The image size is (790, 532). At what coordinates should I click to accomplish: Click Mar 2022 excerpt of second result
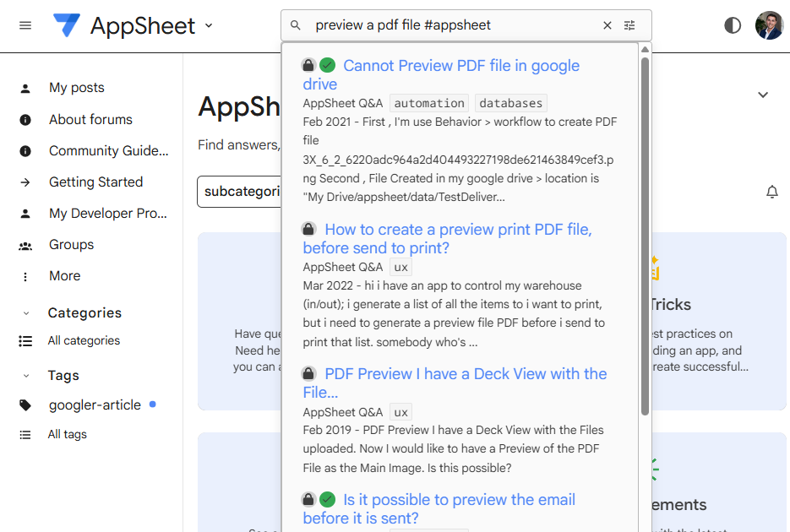[454, 313]
